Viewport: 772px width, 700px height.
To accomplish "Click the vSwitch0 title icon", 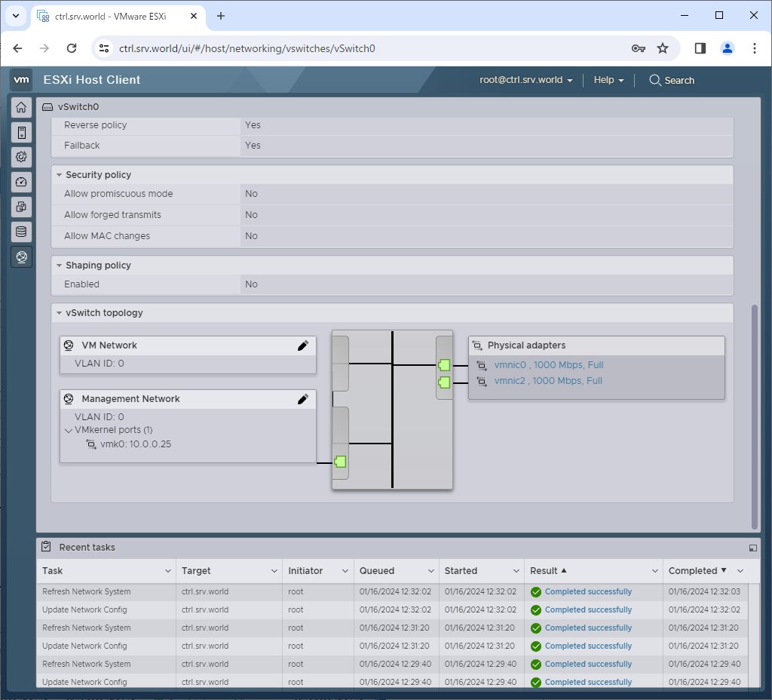I will (x=47, y=107).
